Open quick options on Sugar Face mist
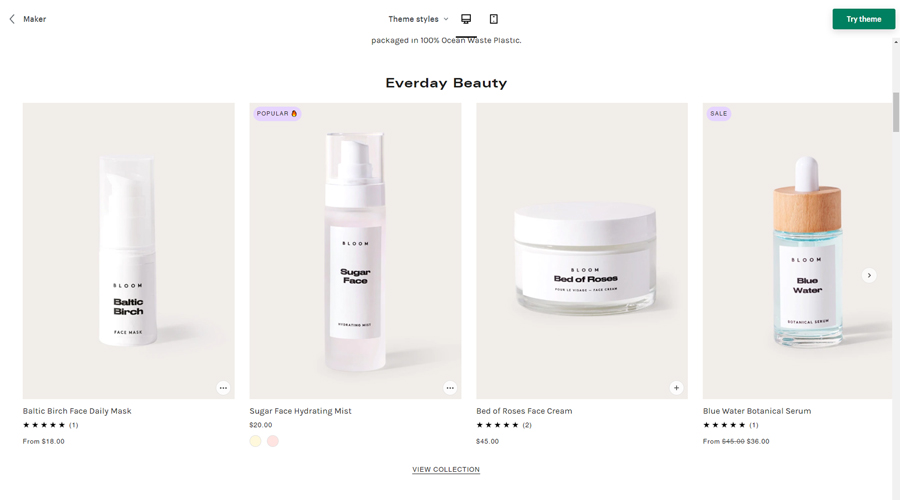This screenshot has width=900, height=500. click(450, 388)
